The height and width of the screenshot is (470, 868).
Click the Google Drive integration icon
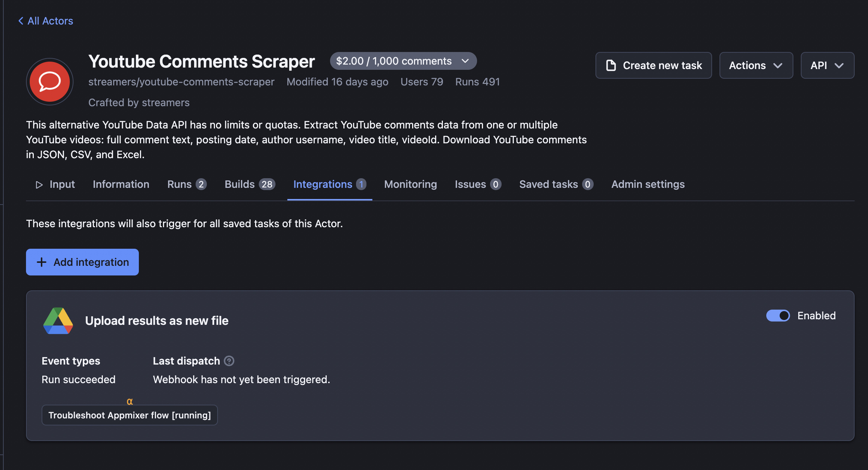pyautogui.click(x=58, y=320)
